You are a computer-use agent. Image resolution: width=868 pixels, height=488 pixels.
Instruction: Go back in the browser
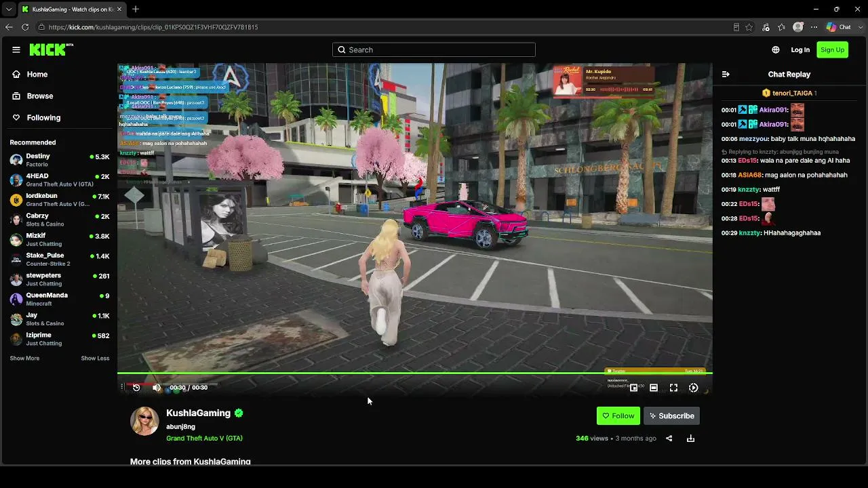pyautogui.click(x=9, y=27)
